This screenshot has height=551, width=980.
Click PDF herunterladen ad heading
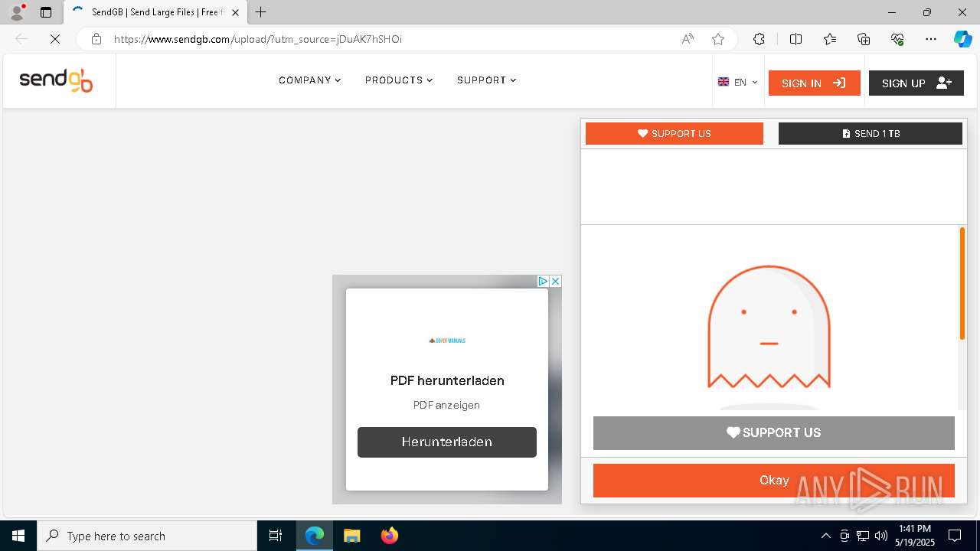[x=447, y=380]
